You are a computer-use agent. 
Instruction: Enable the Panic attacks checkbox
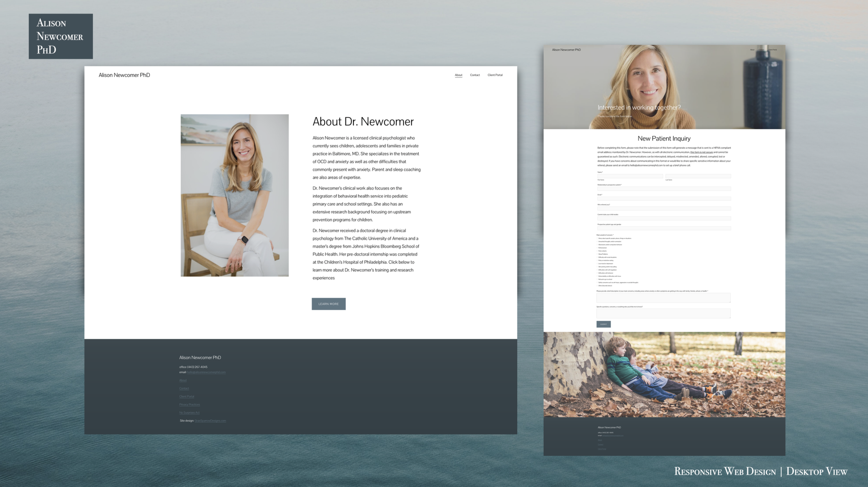597,251
